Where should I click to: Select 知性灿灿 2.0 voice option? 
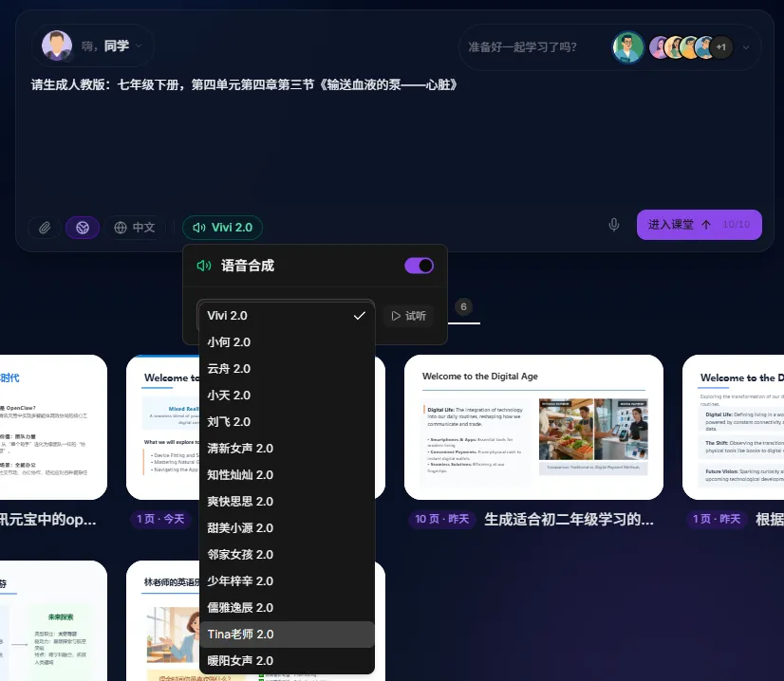287,474
